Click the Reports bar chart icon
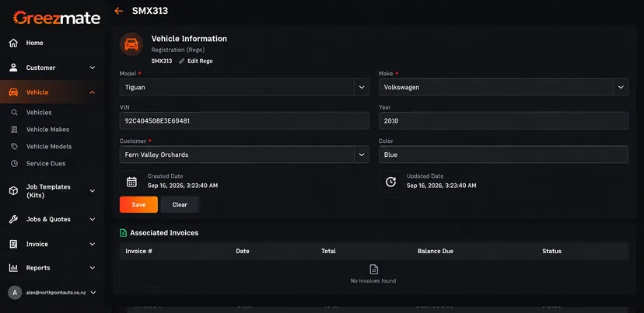 tap(13, 268)
